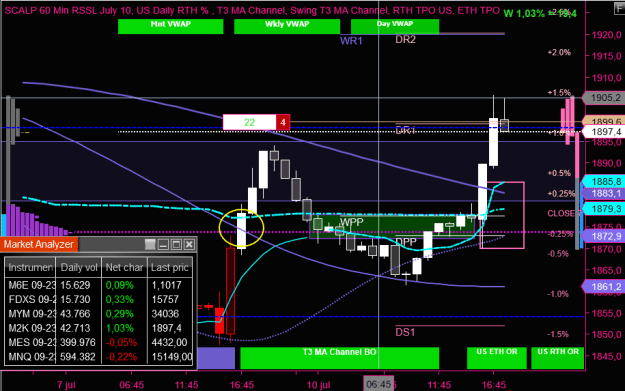Screen dimensions: 625x391
Task: Click the Mnt VWAP indicator button
Action: point(171,26)
